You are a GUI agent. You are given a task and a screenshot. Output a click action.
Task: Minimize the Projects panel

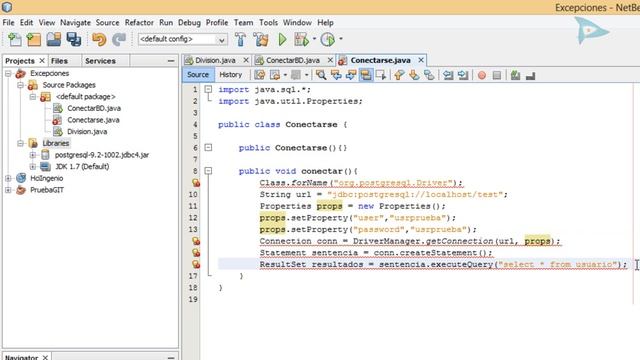click(x=171, y=61)
